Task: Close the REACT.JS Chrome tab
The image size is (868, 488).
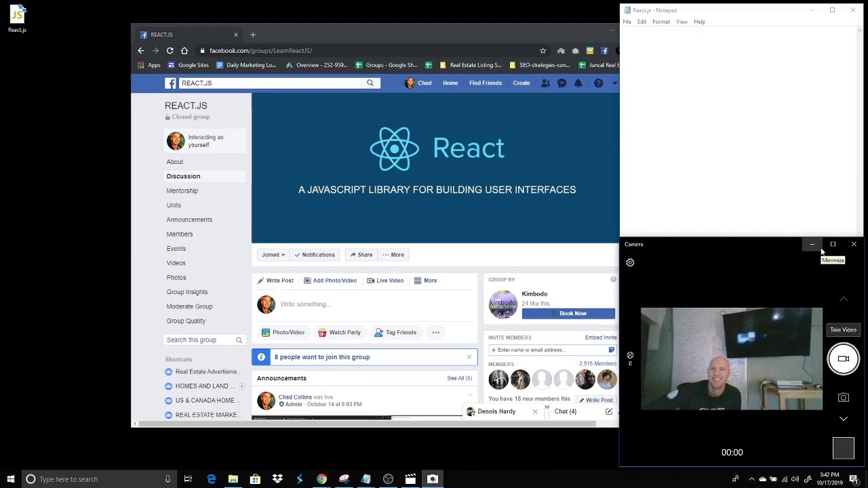Action: point(236,35)
